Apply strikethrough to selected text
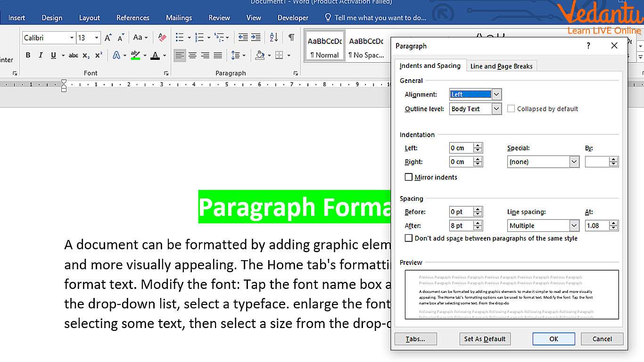Screen dimensions: 644x362 pyautogui.click(x=73, y=55)
